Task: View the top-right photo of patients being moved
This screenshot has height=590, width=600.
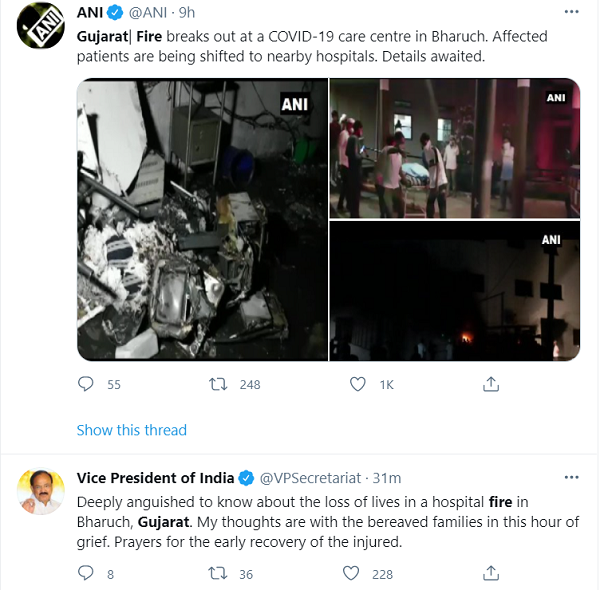Action: coord(455,148)
